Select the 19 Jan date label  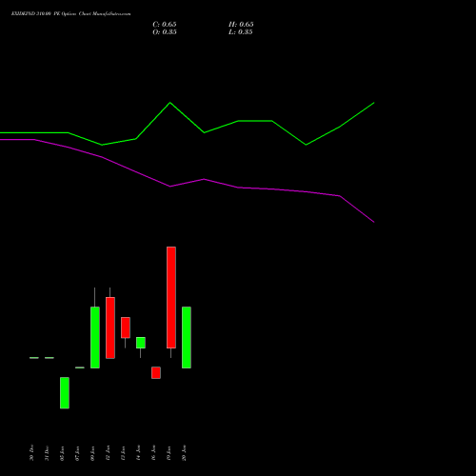(169, 452)
